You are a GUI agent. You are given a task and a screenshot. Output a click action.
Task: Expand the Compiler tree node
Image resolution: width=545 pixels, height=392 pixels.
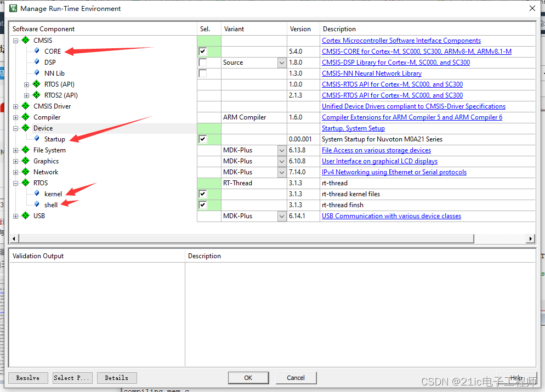pyautogui.click(x=16, y=117)
